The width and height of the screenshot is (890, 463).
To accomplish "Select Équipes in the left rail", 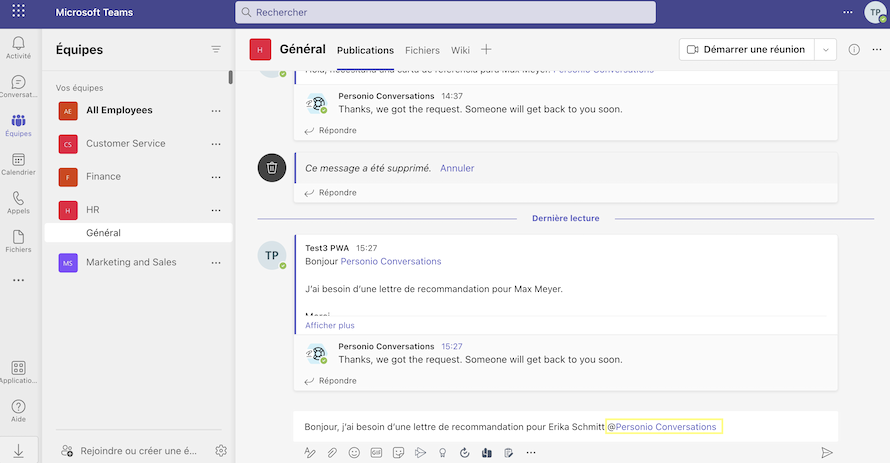I will click(18, 125).
